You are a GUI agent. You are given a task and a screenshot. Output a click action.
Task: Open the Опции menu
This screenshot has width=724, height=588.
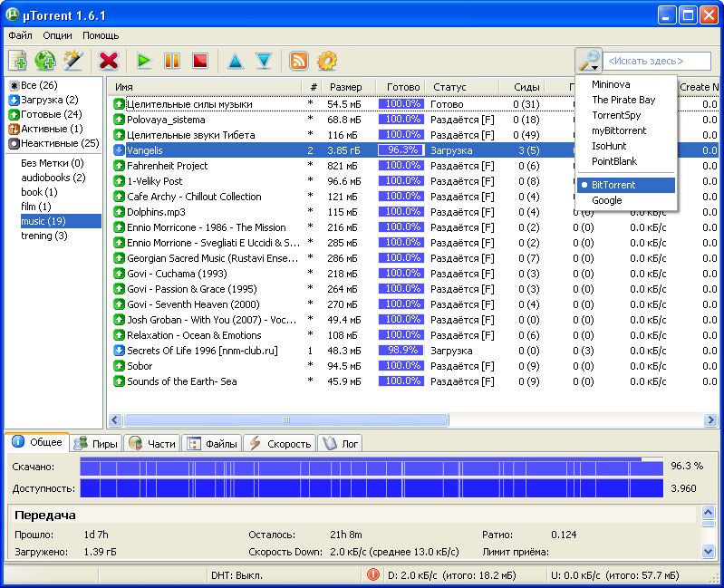(57, 35)
